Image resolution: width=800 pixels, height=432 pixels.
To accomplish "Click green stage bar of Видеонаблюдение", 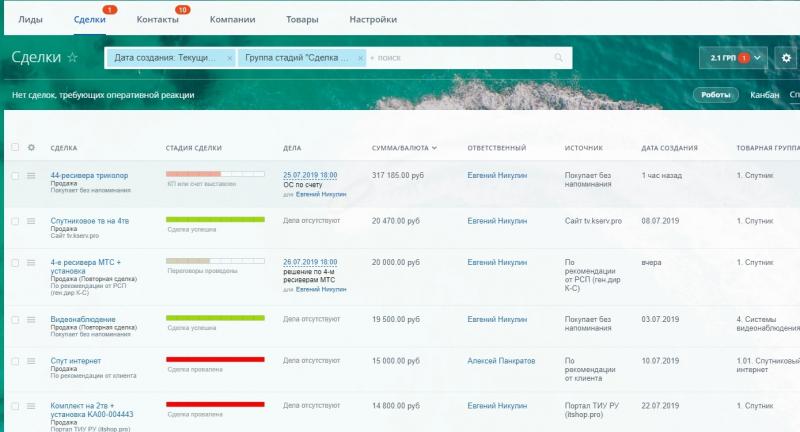I will tap(215, 318).
